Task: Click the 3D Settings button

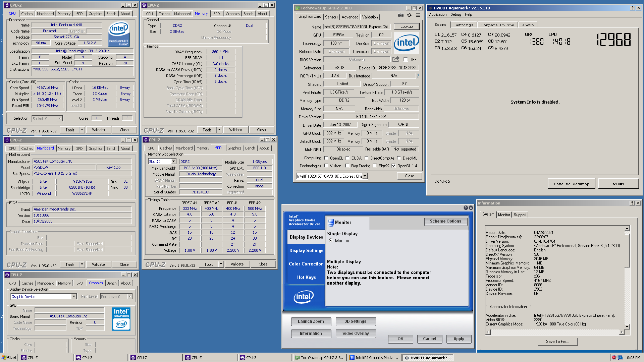Action: [x=356, y=321]
